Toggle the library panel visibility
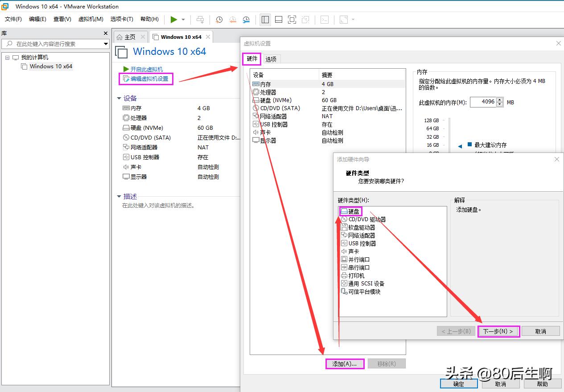Screen dimensions: 564x392 click(265, 20)
